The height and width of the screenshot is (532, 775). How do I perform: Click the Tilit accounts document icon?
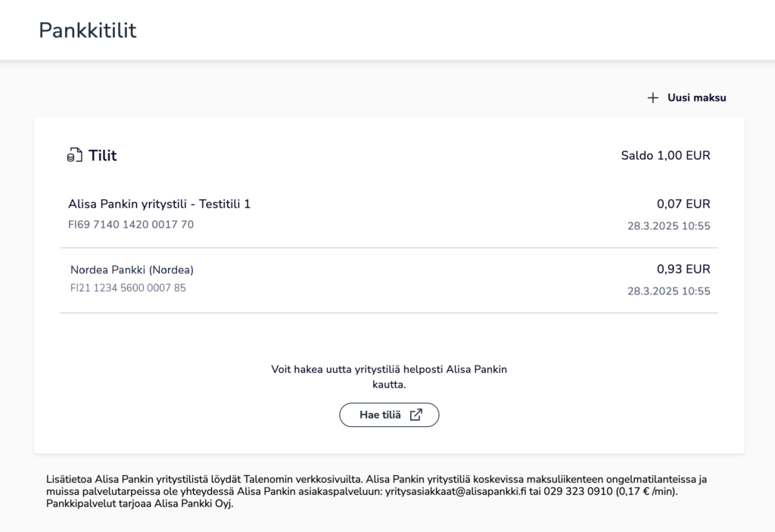[x=74, y=155]
